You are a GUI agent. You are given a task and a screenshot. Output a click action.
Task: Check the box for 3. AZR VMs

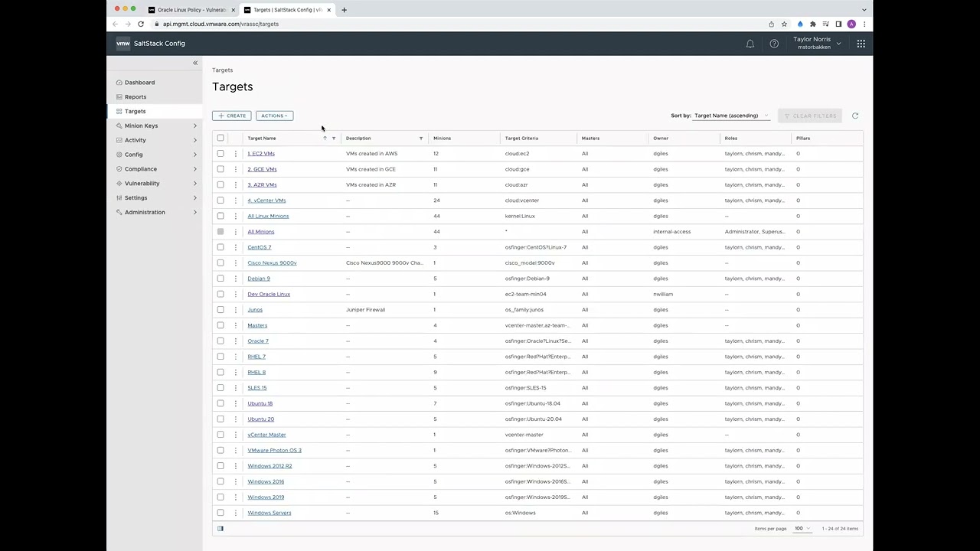[220, 184]
